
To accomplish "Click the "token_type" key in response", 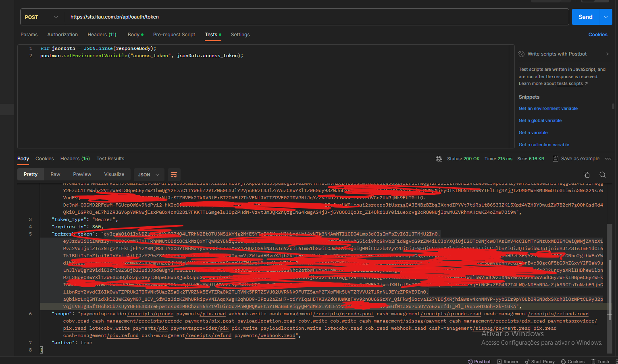I will [x=70, y=219].
